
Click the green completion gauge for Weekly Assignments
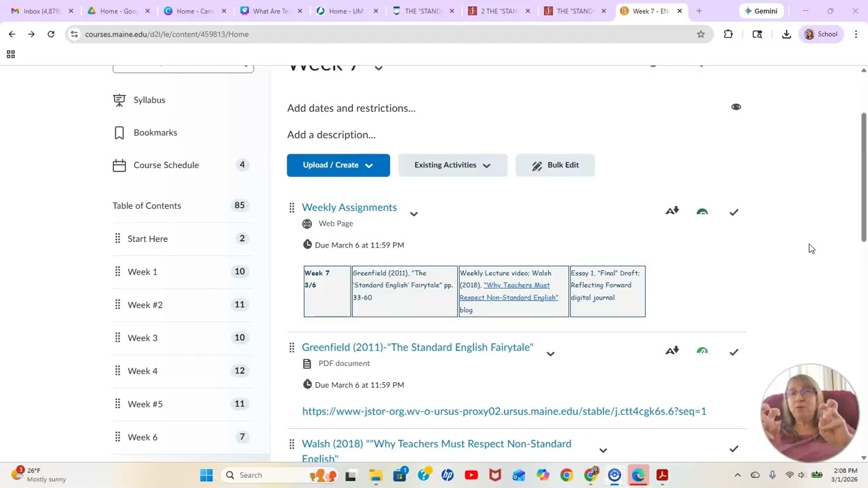click(702, 211)
